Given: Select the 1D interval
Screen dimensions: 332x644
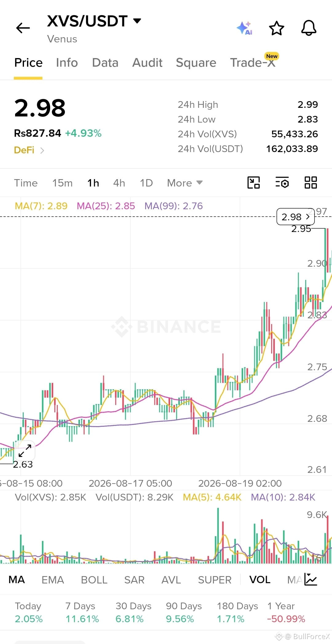Looking at the screenshot, I should coord(146,183).
